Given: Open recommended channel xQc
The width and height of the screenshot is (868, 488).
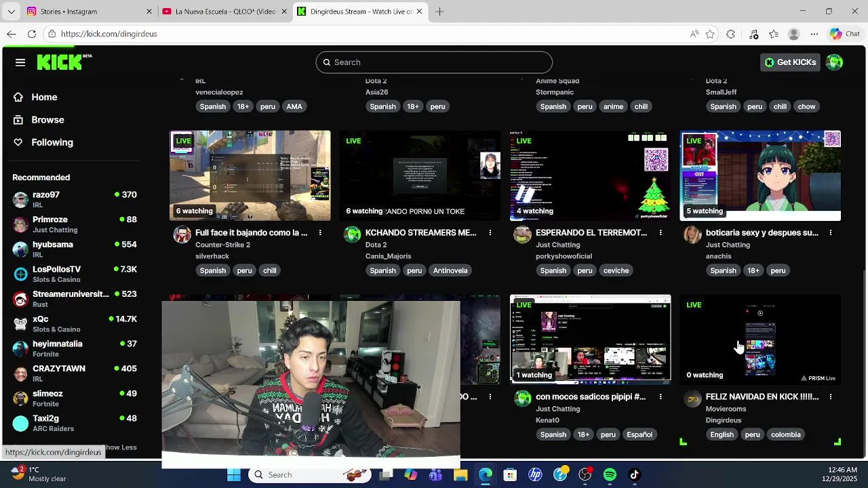Looking at the screenshot, I should [75, 324].
